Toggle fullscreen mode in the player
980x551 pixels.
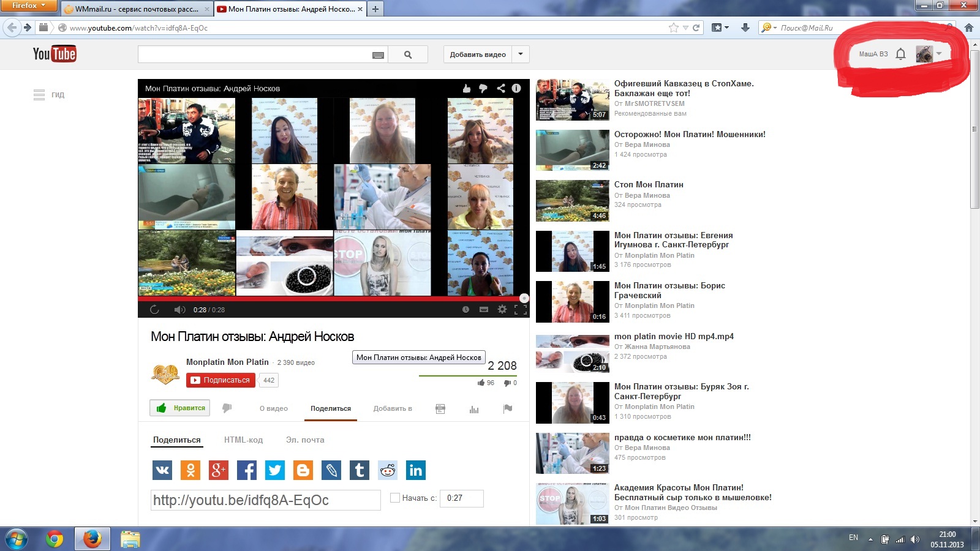[x=521, y=309]
